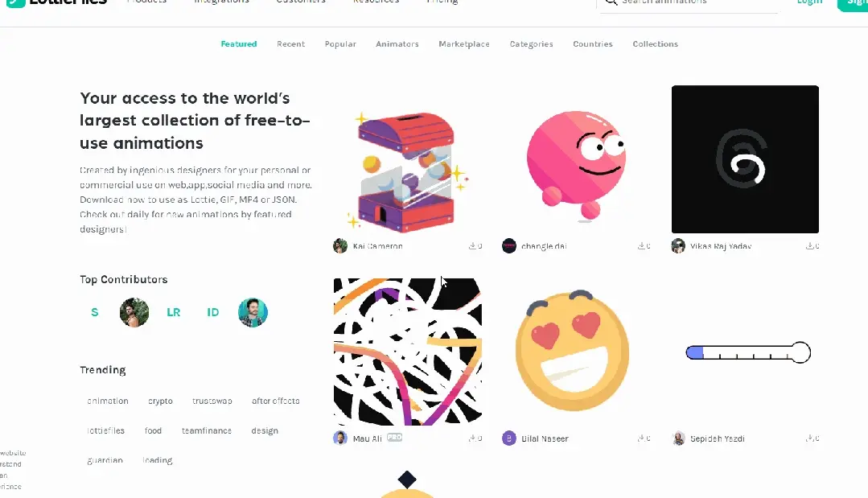Open the Featured tab
The width and height of the screenshot is (868, 498).
(239, 43)
